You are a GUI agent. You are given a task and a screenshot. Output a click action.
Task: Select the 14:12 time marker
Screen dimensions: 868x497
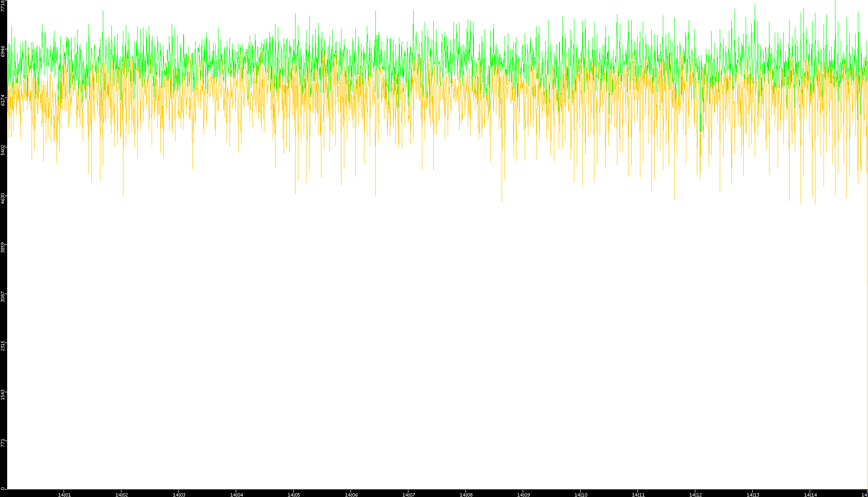point(695,495)
